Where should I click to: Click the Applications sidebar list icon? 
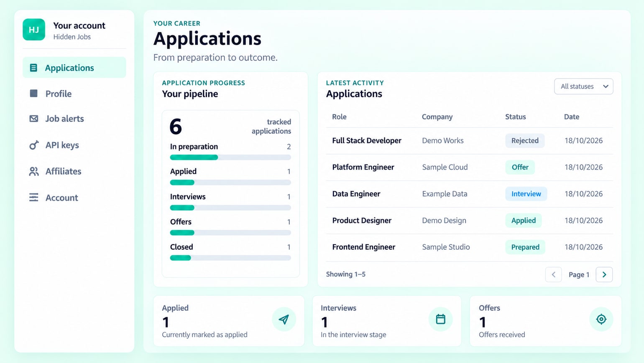[33, 68]
